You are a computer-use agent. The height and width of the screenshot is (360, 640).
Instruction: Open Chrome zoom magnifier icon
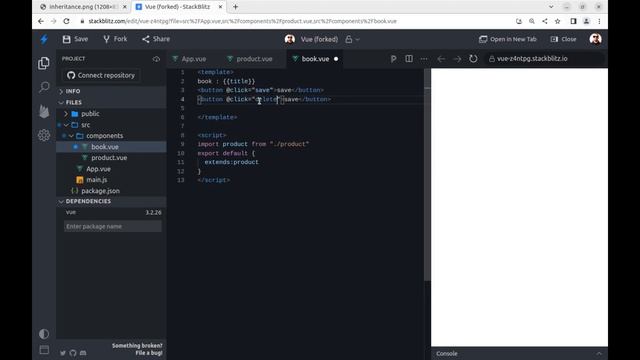[531, 21]
